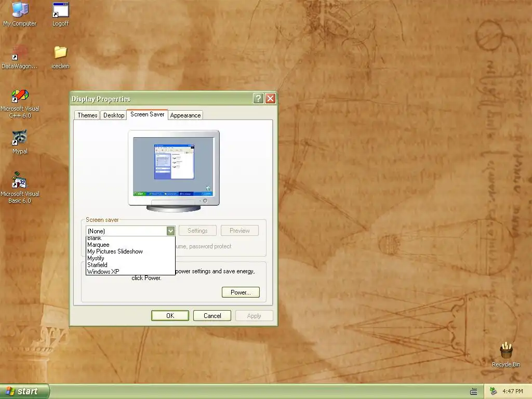Click the network tray icon by the clock
This screenshot has height=399, width=532.
point(493,391)
